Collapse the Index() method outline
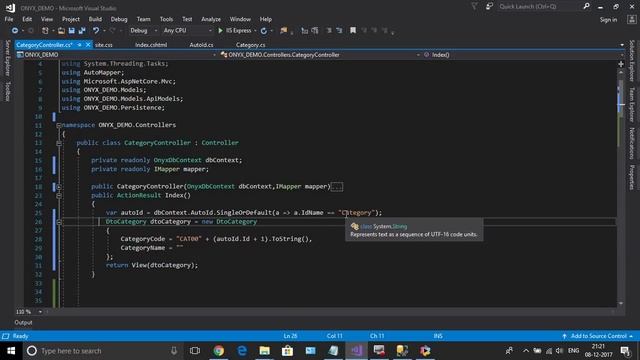Screen dimensions: 640x360 (x=59, y=196)
